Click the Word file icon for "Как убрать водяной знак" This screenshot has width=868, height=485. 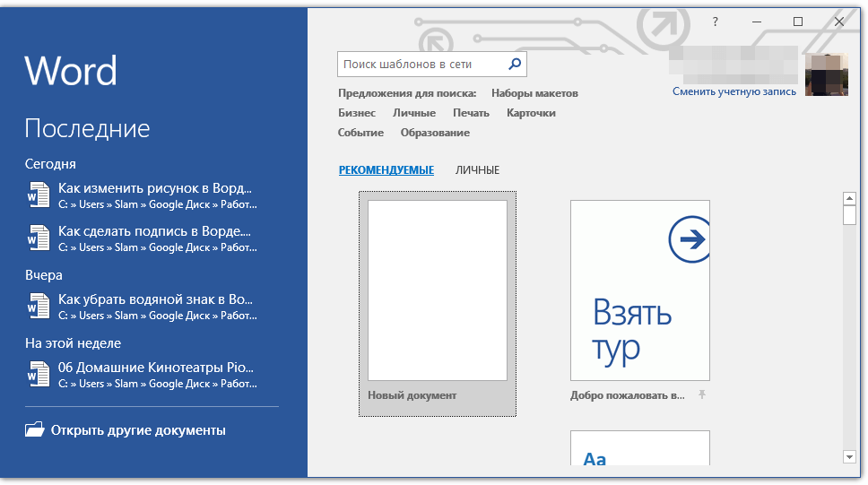pos(38,307)
